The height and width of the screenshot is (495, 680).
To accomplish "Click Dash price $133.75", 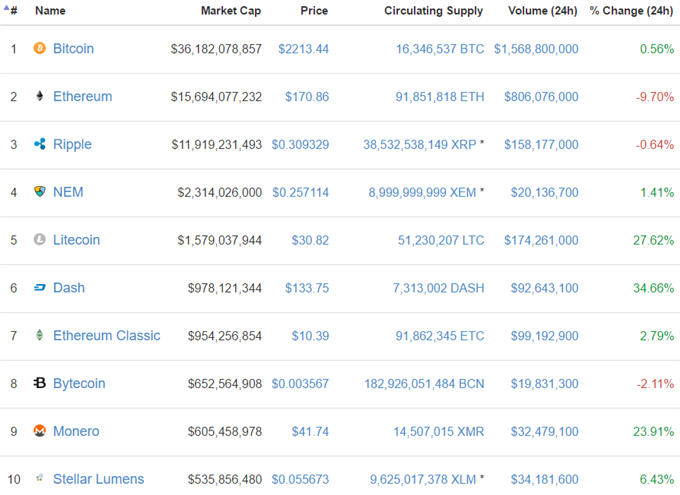I will (x=307, y=288).
